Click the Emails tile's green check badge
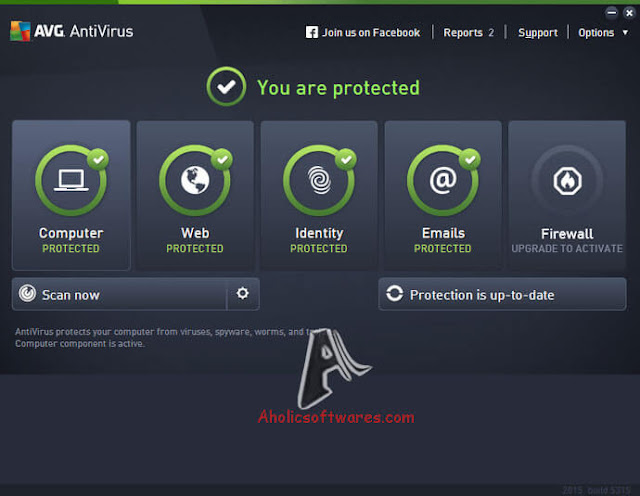The height and width of the screenshot is (496, 640). pyautogui.click(x=470, y=159)
